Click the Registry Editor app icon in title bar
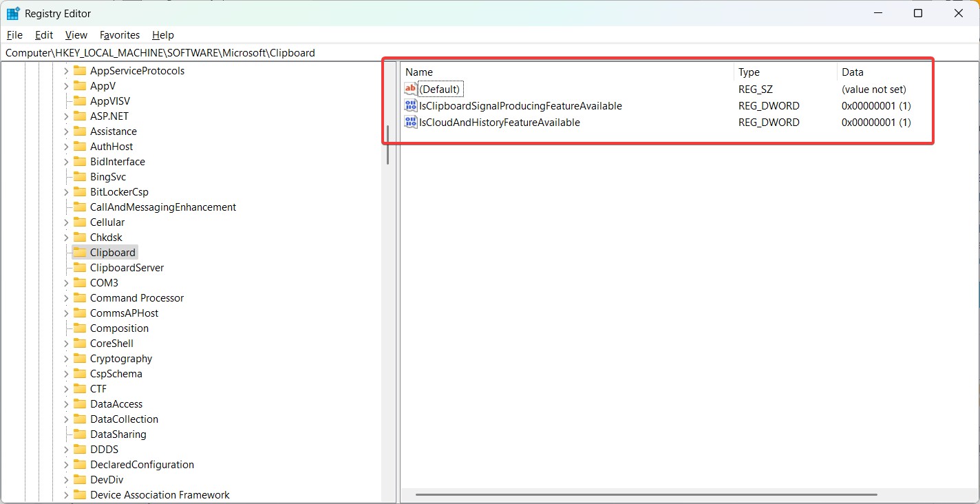 point(12,13)
